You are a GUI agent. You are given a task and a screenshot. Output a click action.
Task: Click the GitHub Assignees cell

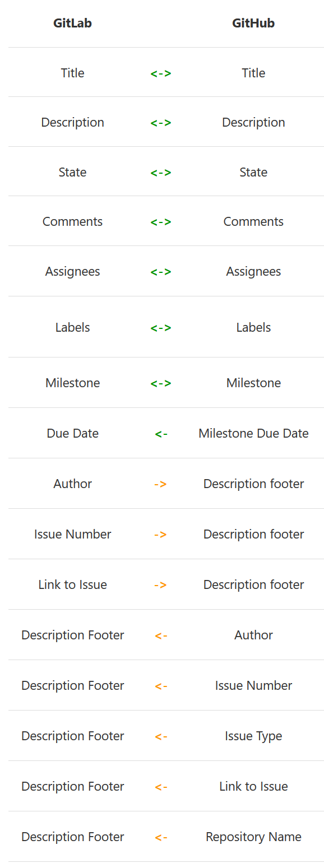(x=253, y=271)
